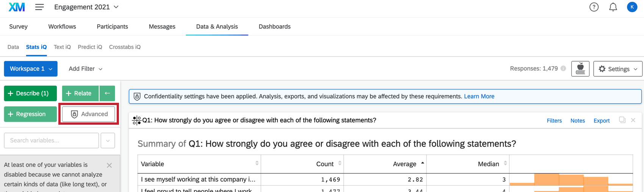
Task: Open the hamburger navigation menu
Action: 39,7
